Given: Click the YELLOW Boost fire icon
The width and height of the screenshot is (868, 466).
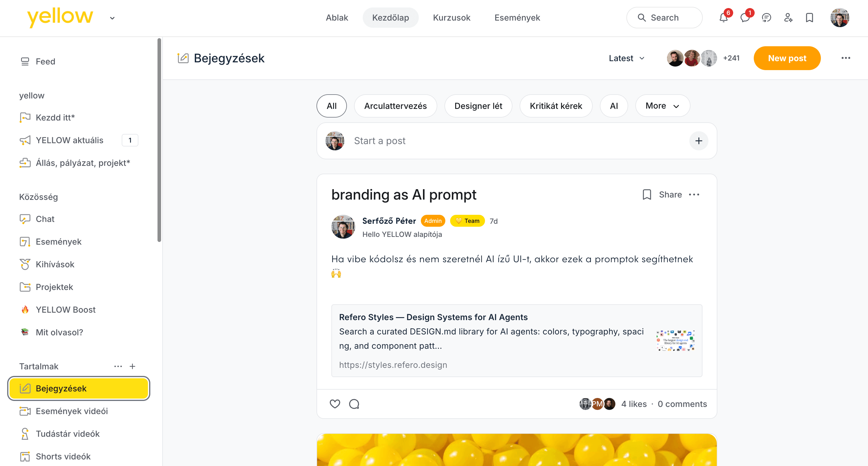Looking at the screenshot, I should coord(25,309).
